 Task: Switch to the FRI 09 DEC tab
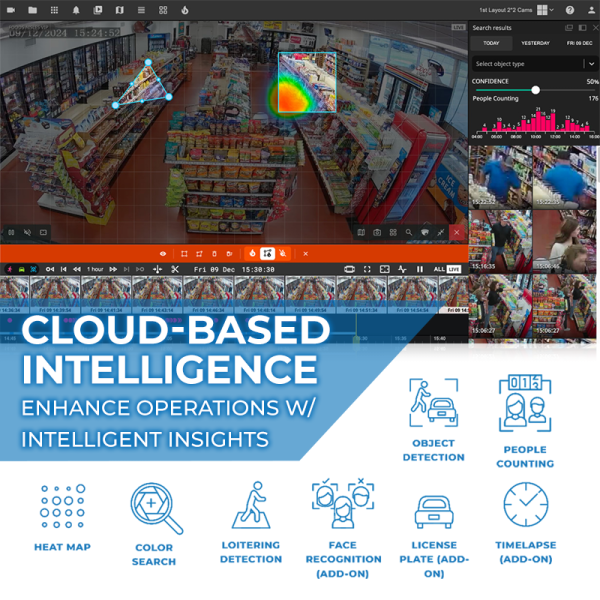(579, 43)
